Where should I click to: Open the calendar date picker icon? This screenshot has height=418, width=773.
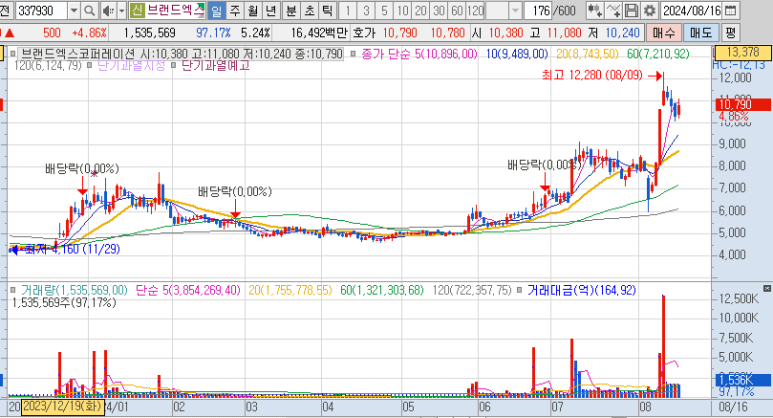[x=731, y=10]
